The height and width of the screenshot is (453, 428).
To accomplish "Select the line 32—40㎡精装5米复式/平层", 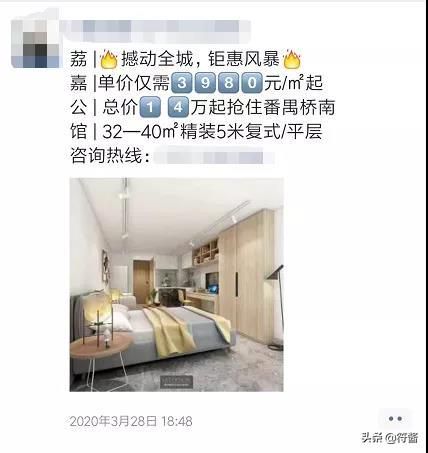I will click(212, 132).
